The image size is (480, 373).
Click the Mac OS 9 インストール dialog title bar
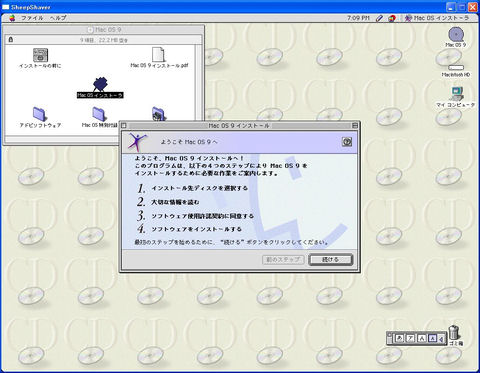pyautogui.click(x=239, y=126)
